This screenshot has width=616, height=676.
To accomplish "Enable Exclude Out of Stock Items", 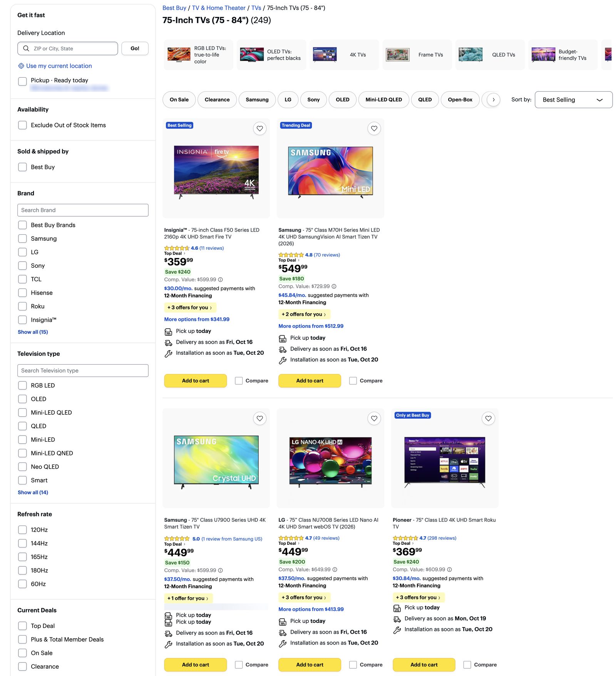I will [x=22, y=125].
